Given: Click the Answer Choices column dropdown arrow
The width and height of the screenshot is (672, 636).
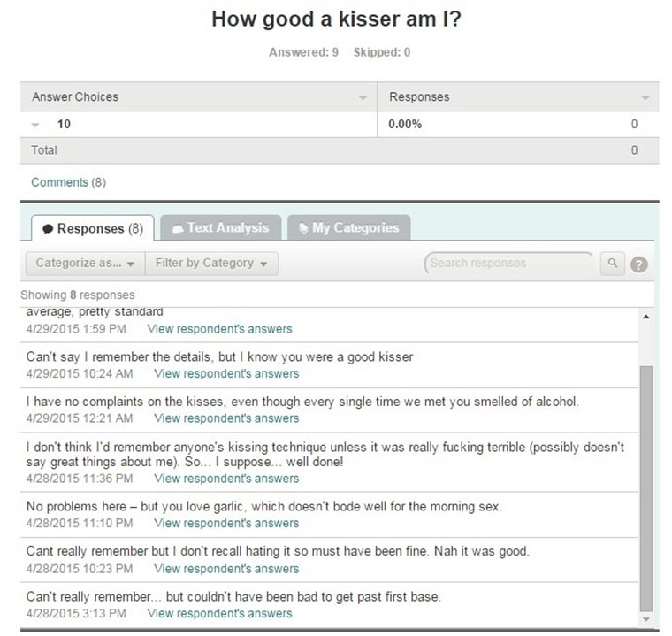Looking at the screenshot, I should pyautogui.click(x=363, y=97).
